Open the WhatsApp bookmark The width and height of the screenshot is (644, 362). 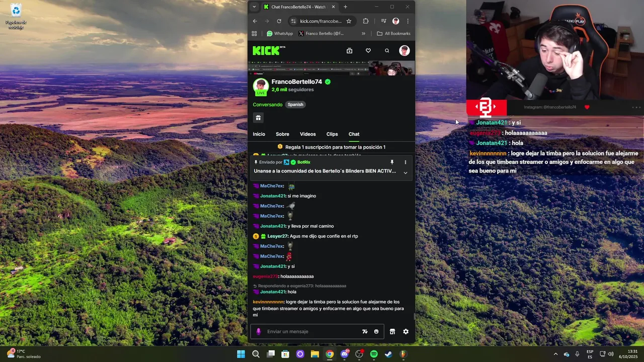pyautogui.click(x=280, y=34)
